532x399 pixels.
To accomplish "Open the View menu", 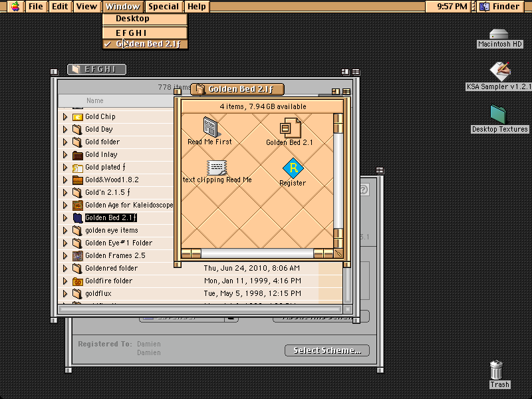I will tap(86, 7).
